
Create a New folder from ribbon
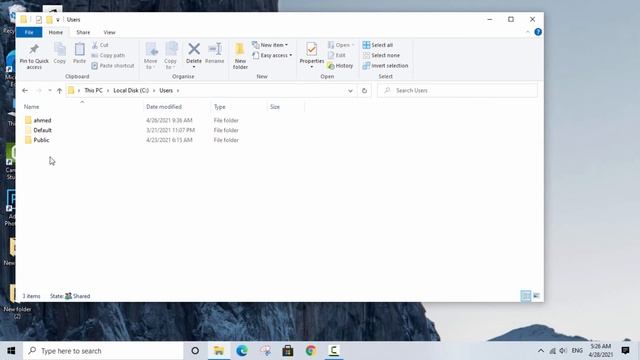click(240, 56)
